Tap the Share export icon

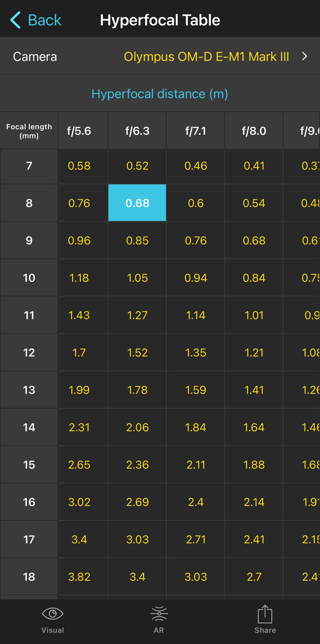coord(265,614)
